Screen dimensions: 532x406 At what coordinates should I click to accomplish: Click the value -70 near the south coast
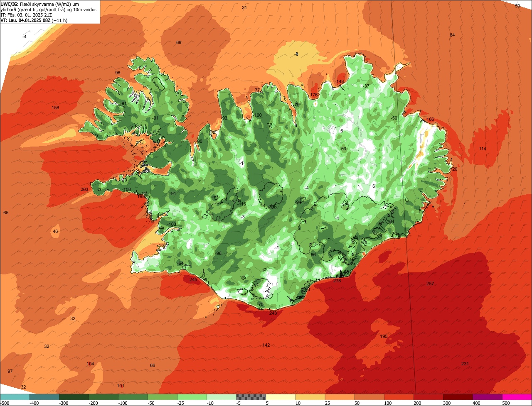(x=260, y=304)
